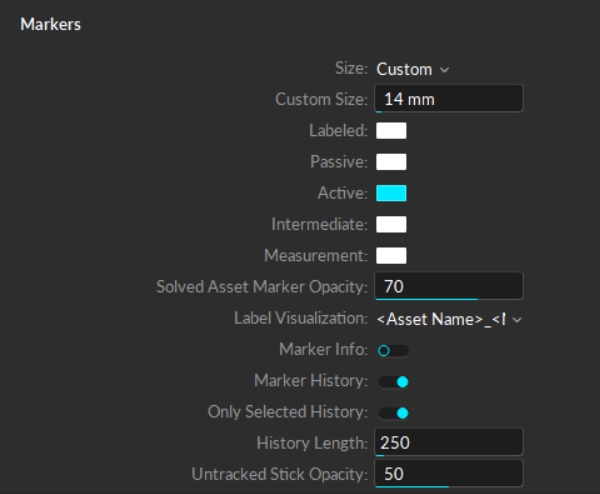The height and width of the screenshot is (494, 600).
Task: Click the Custom Size input field
Action: coord(448,99)
